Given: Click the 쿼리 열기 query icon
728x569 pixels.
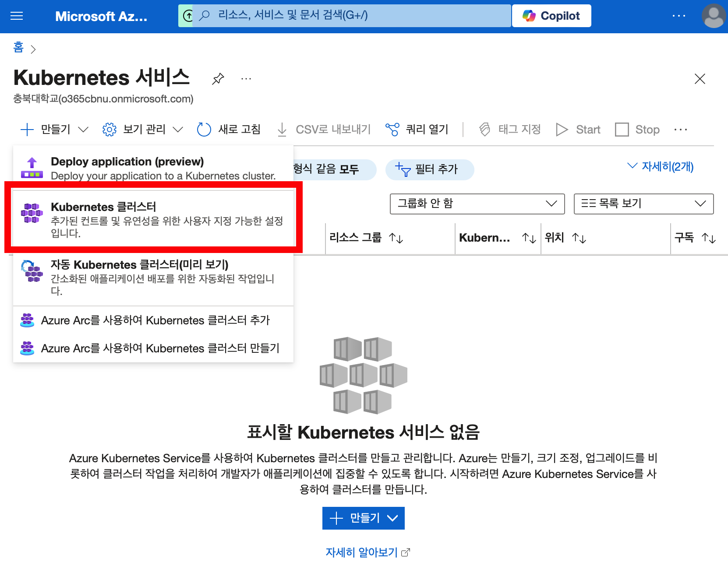Looking at the screenshot, I should tap(392, 130).
